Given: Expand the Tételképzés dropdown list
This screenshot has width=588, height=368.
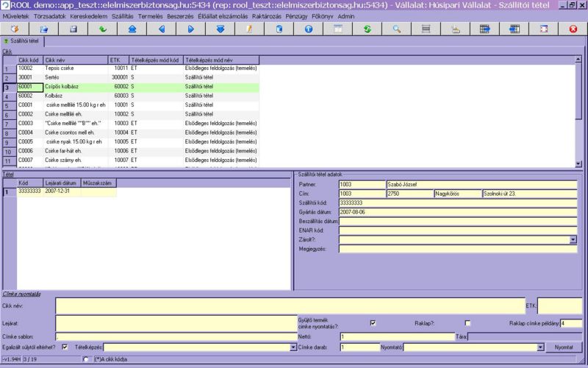Looking at the screenshot, I should (293, 347).
